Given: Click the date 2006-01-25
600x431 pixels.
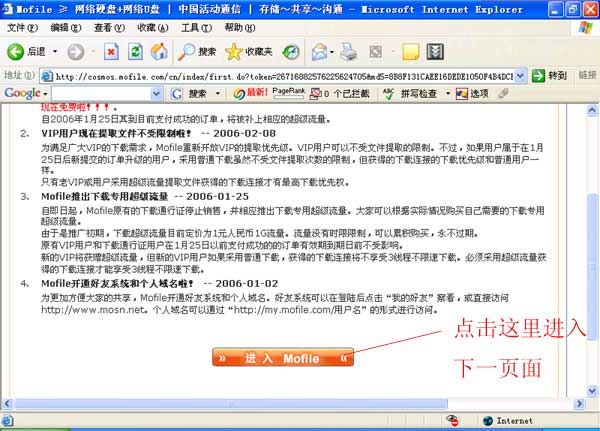Looking at the screenshot, I should click(x=217, y=196).
